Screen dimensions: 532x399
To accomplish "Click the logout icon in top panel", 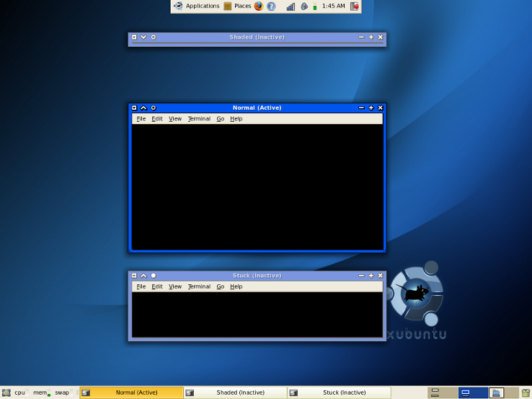I will [x=355, y=6].
